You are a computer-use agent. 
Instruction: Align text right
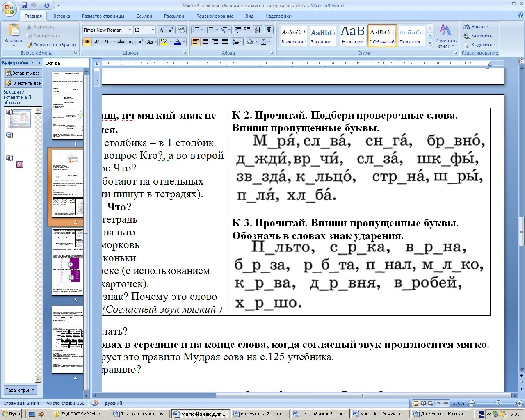point(215,42)
